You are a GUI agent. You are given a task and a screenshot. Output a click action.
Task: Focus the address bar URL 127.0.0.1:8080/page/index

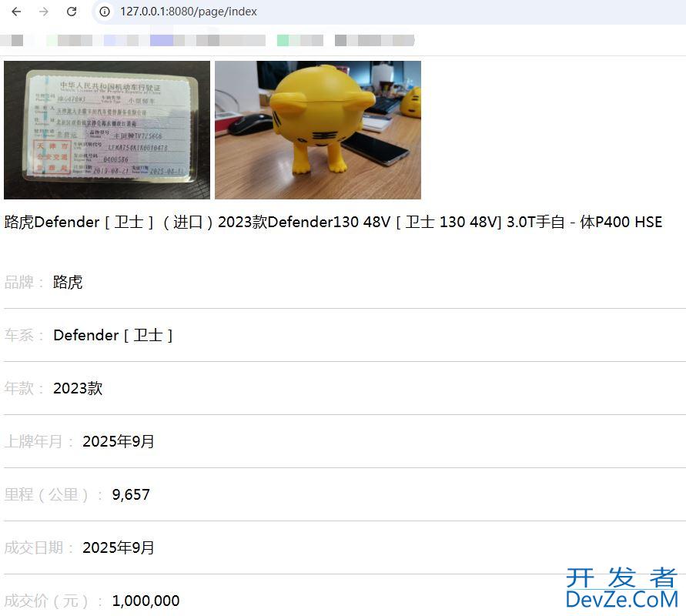tap(189, 12)
